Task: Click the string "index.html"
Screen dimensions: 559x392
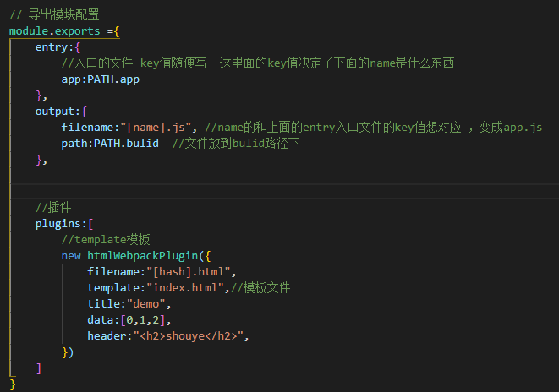Action: [184, 288]
